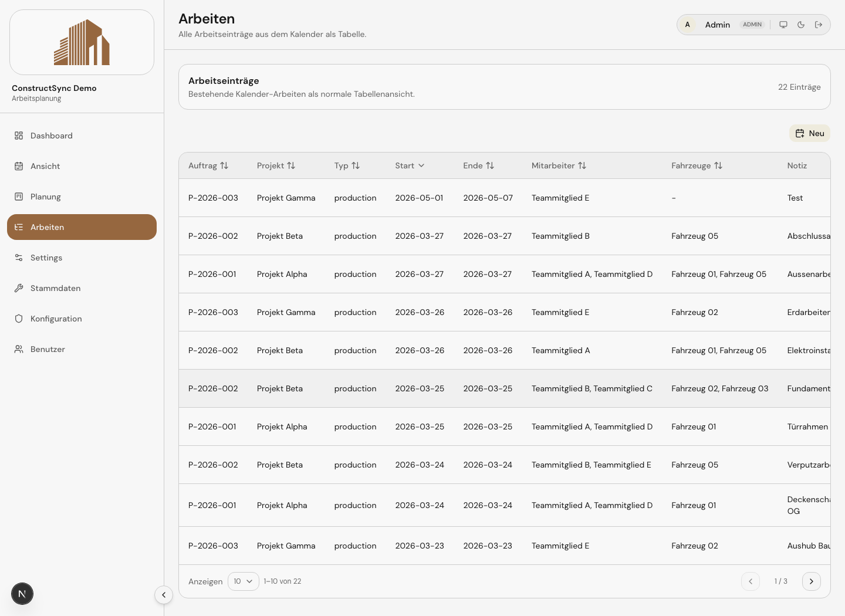Screen dimensions: 845x616
Task: Open the Planung menu item
Action: coord(82,197)
